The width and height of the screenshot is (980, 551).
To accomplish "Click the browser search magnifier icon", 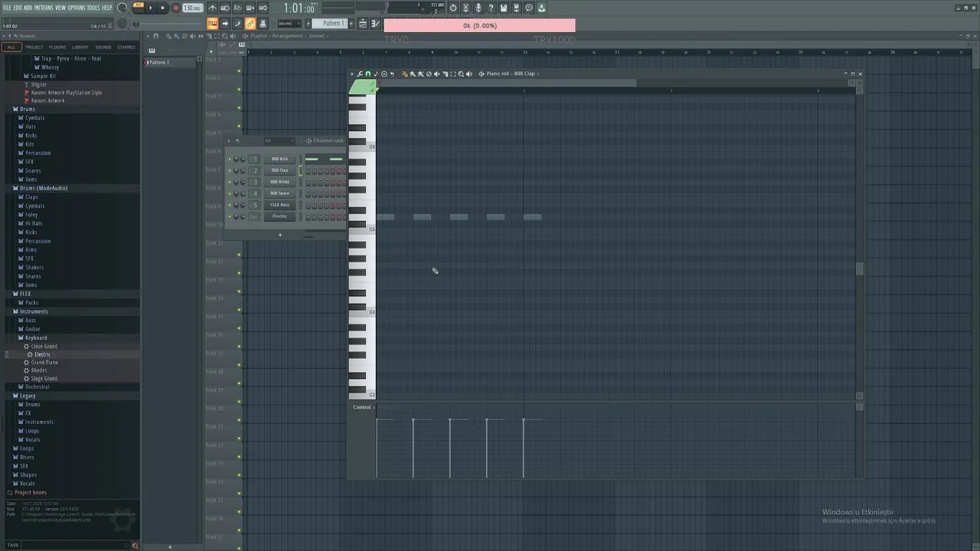I will click(x=136, y=545).
